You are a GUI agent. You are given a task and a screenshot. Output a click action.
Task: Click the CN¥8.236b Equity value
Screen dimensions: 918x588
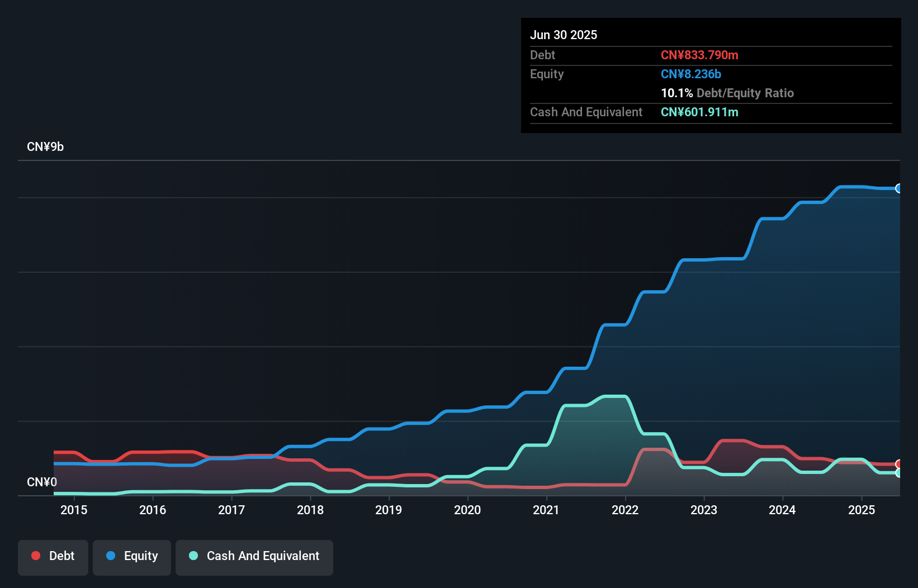(x=691, y=74)
